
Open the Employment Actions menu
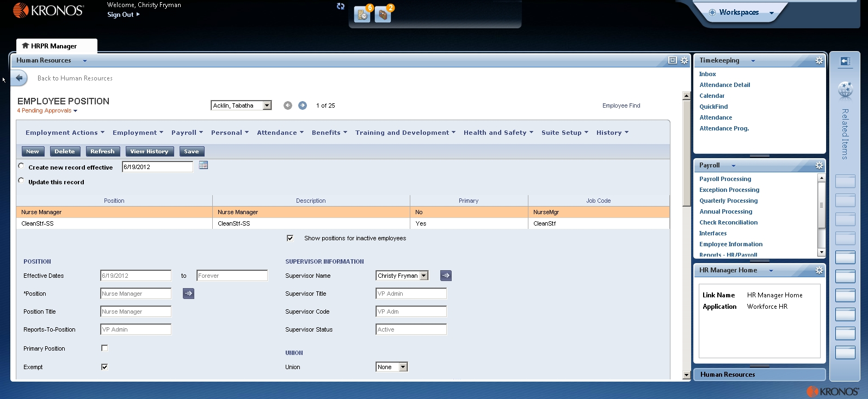[65, 133]
